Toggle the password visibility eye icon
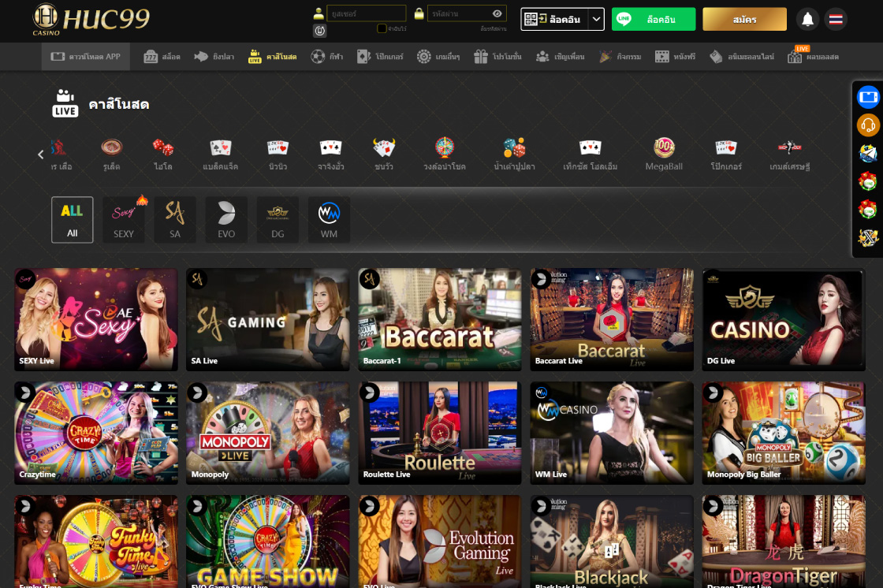The image size is (883, 588). tap(497, 13)
